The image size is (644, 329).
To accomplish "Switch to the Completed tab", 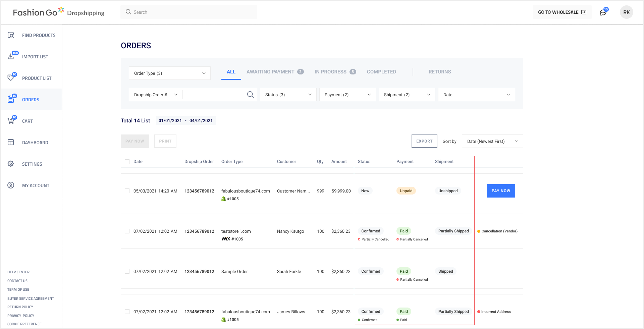I will click(381, 72).
